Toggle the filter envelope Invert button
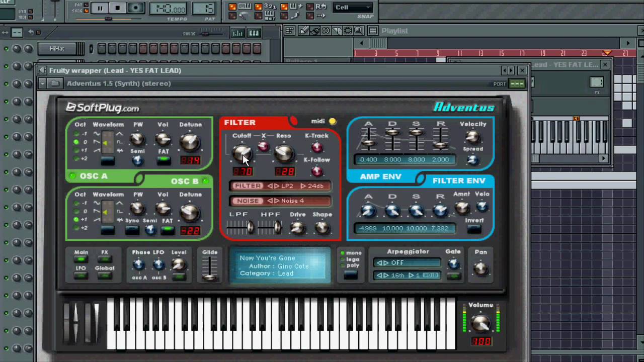Image resolution: width=644 pixels, height=362 pixels. point(473,229)
